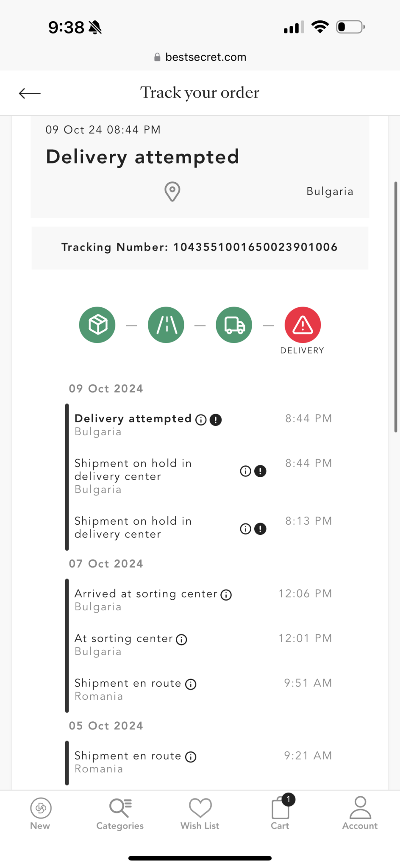Tap alert icon beside Delivery attempted
This screenshot has height=868, width=400.
pos(216,420)
